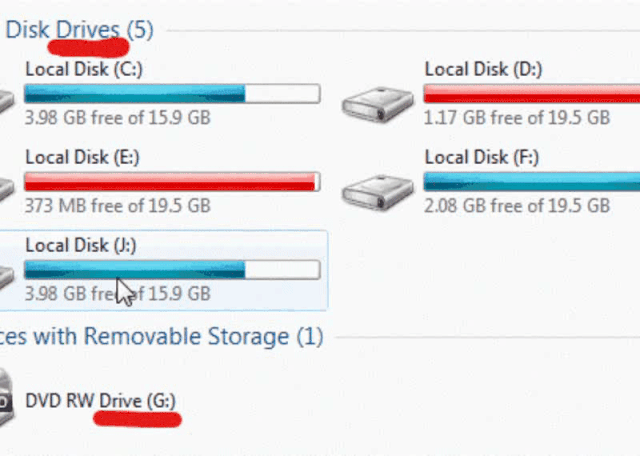This screenshot has height=456, width=640.
Task: Click the DVD RW Drive (G:) label
Action: (x=100, y=400)
